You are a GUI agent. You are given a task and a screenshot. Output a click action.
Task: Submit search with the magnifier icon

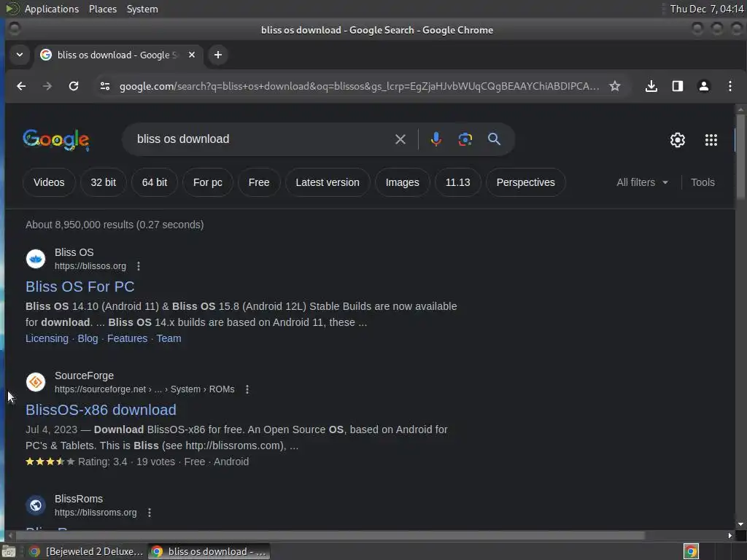click(x=494, y=139)
